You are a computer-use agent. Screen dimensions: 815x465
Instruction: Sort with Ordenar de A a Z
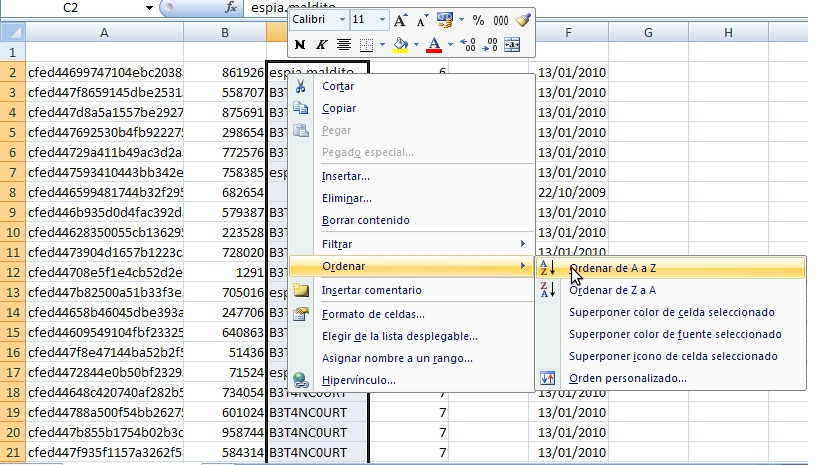[671, 268]
